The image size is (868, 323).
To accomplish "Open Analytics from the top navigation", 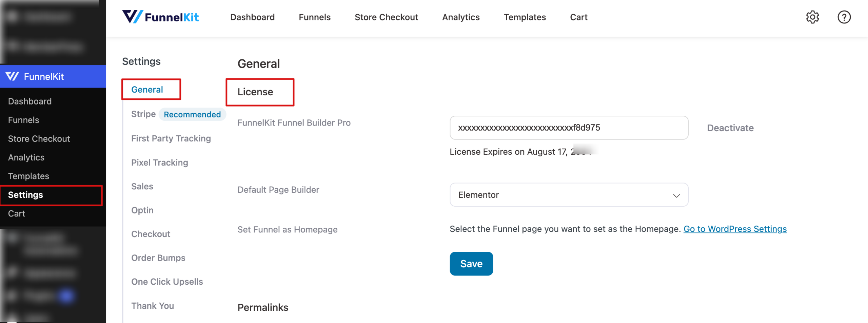I will pos(460,17).
